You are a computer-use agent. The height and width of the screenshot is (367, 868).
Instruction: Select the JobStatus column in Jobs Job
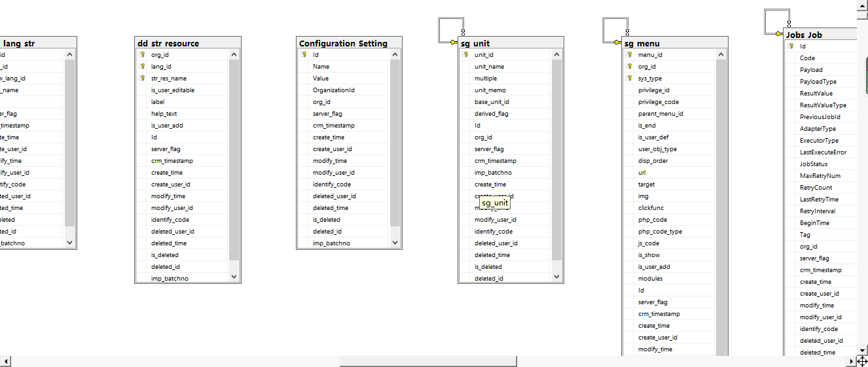click(x=821, y=164)
